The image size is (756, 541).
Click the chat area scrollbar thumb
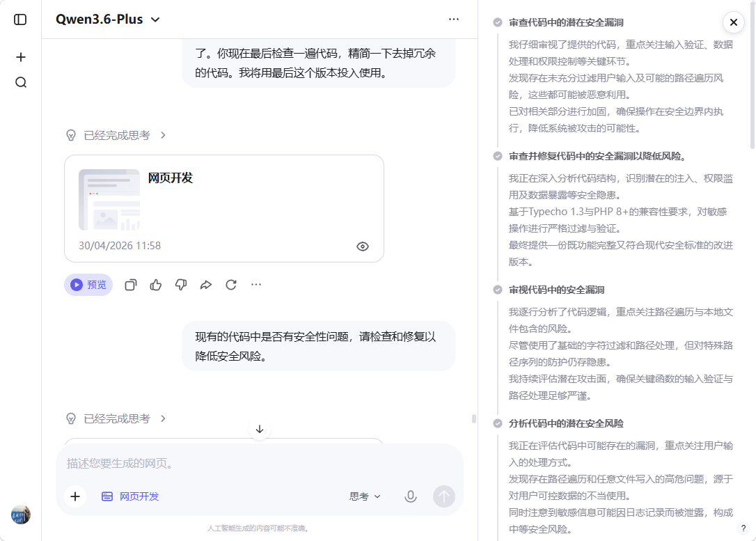(474, 418)
